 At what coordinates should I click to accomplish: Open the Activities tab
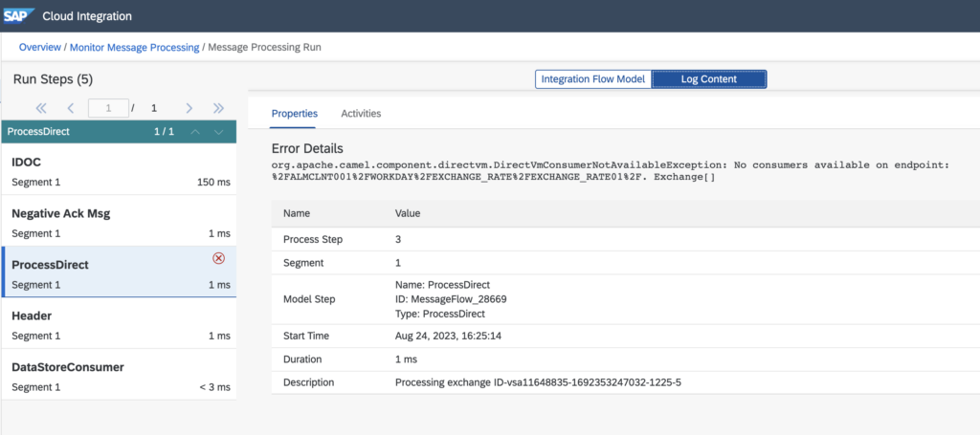pos(361,114)
